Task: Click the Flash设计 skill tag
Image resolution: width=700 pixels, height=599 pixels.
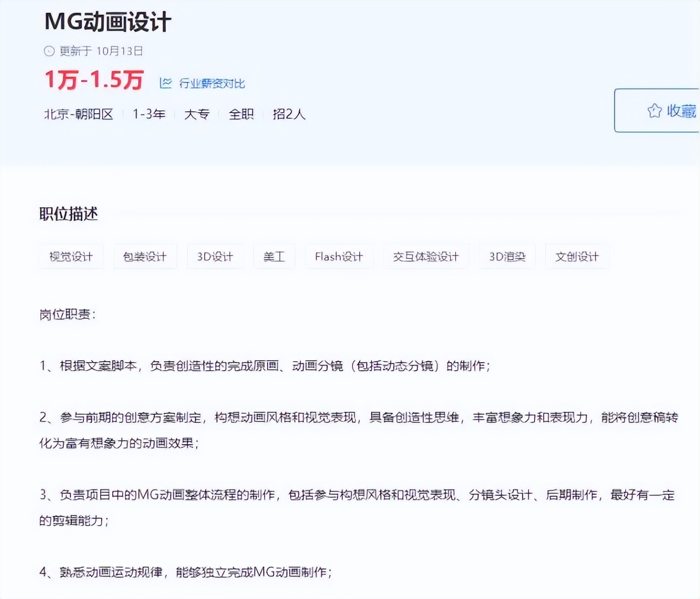Action: click(338, 256)
